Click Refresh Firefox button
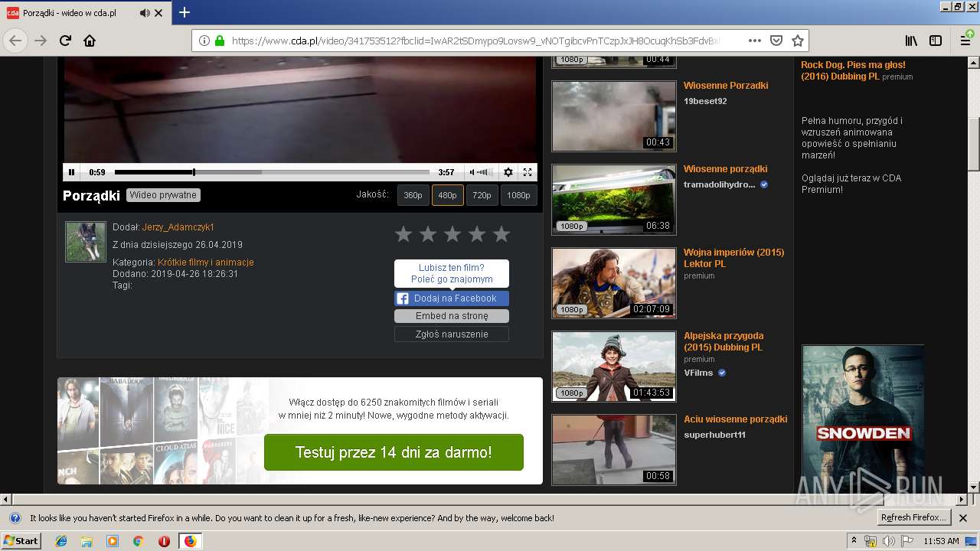The width and height of the screenshot is (980, 551). point(913,518)
